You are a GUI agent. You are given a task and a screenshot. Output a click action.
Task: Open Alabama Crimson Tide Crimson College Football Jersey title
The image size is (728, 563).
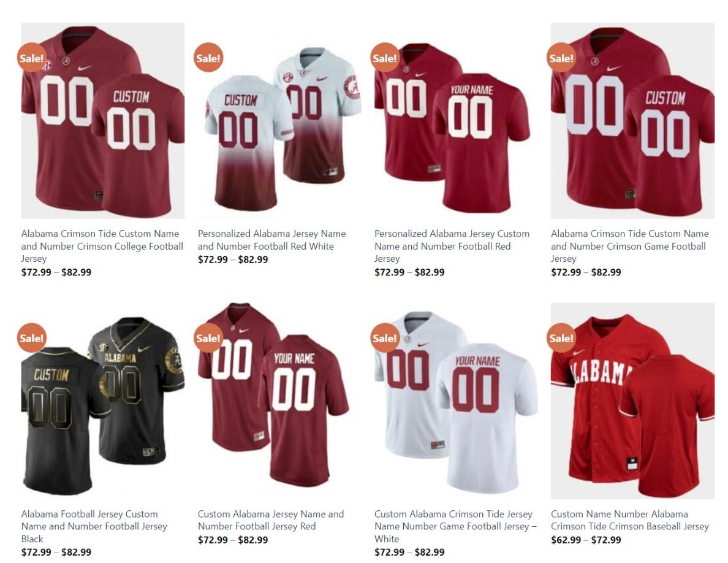pos(102,246)
